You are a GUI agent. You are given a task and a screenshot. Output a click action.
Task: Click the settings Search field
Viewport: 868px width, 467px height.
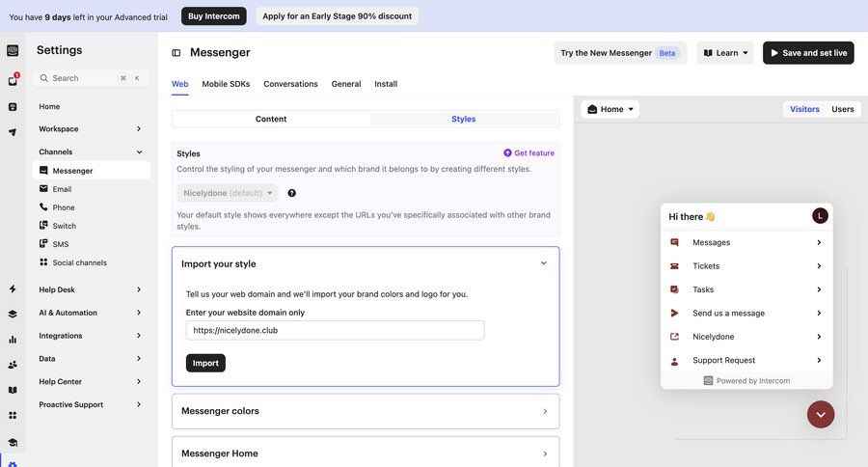click(91, 78)
